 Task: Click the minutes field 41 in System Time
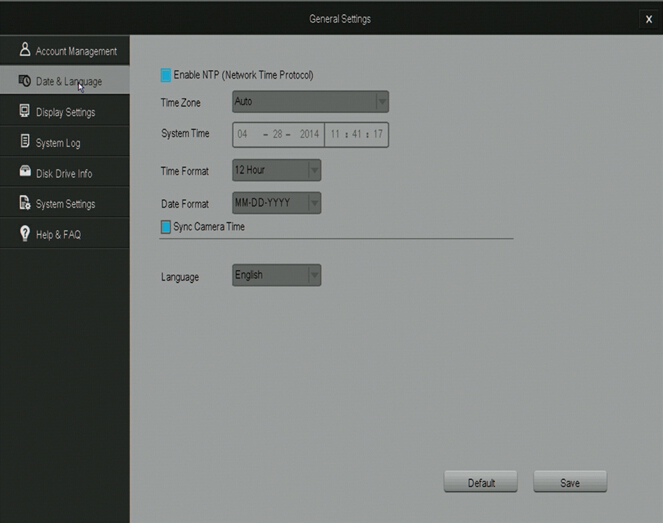[356, 134]
